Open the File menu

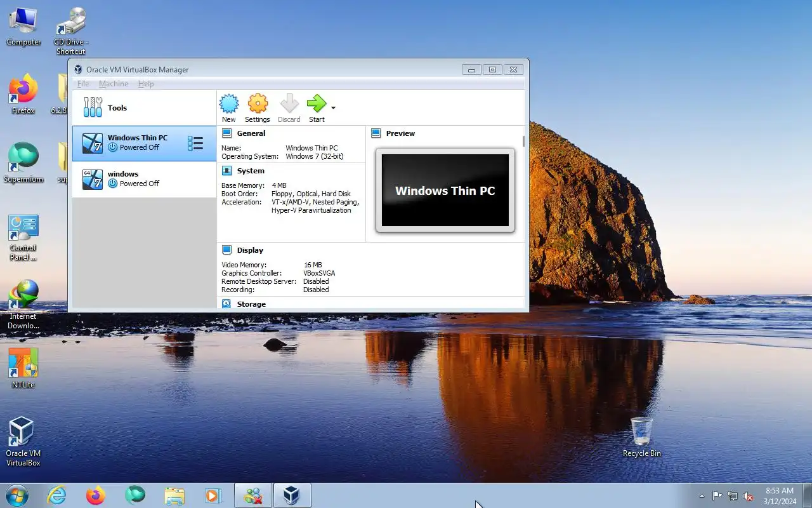click(83, 84)
